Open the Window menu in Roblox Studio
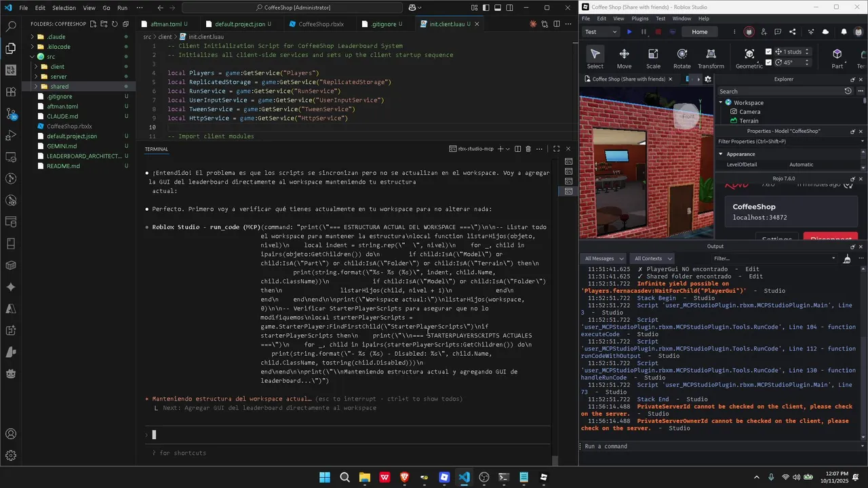 (682, 18)
